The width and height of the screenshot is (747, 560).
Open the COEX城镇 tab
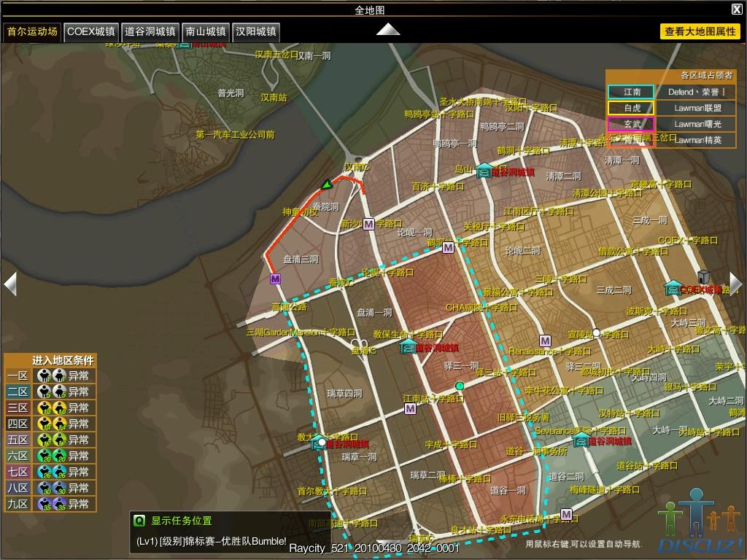click(91, 32)
